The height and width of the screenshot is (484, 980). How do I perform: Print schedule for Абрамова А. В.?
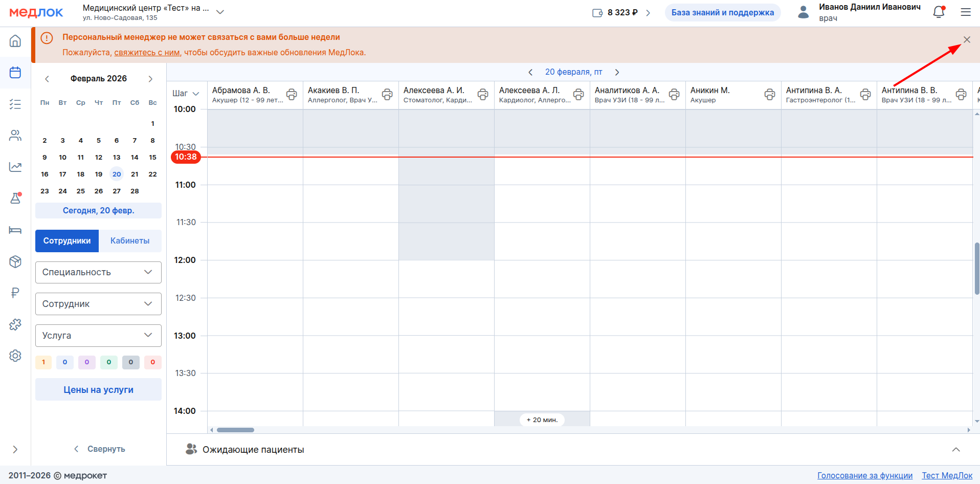(292, 94)
